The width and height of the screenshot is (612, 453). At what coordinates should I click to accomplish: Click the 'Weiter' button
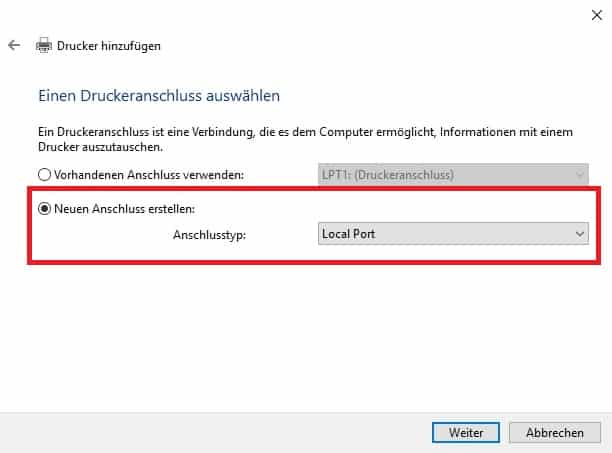click(x=466, y=433)
